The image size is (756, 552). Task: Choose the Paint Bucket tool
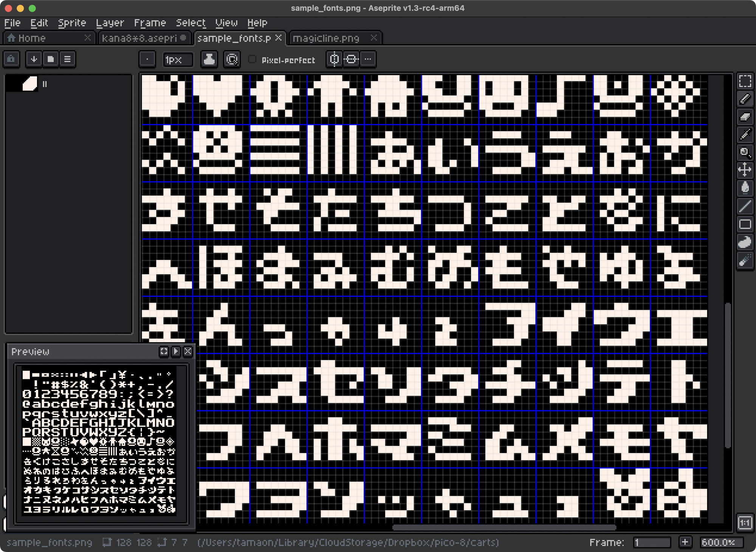pos(745,188)
